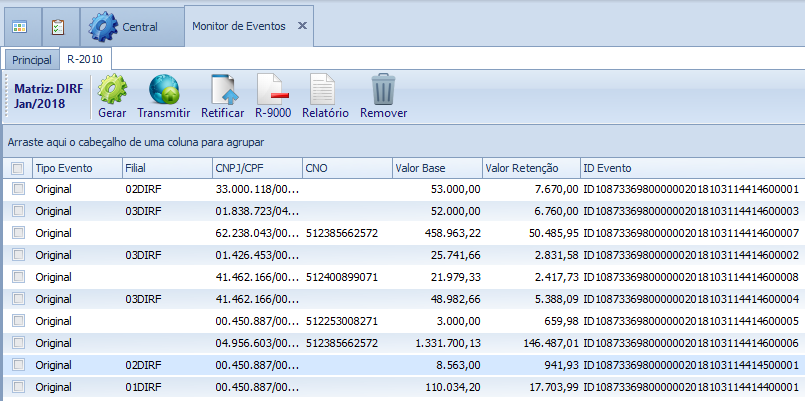This screenshot has width=805, height=401.
Task: Click the Retificar document icon
Action: (x=222, y=92)
